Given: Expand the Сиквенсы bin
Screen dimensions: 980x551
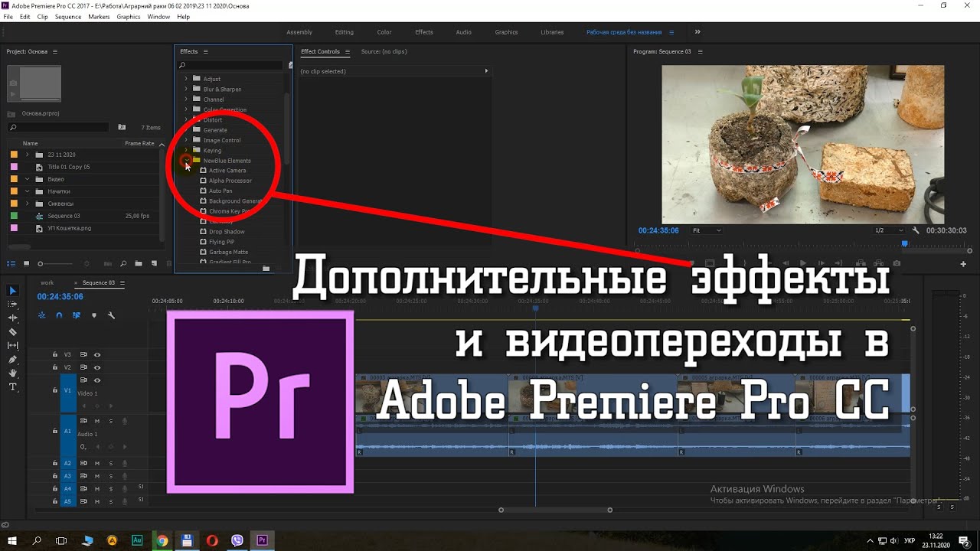Looking at the screenshot, I should click(28, 204).
